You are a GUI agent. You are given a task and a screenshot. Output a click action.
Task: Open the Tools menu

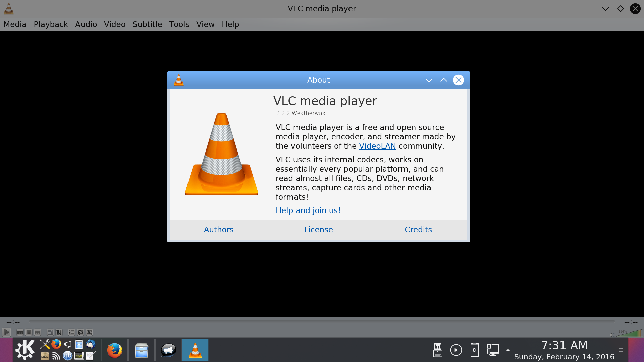(x=179, y=24)
